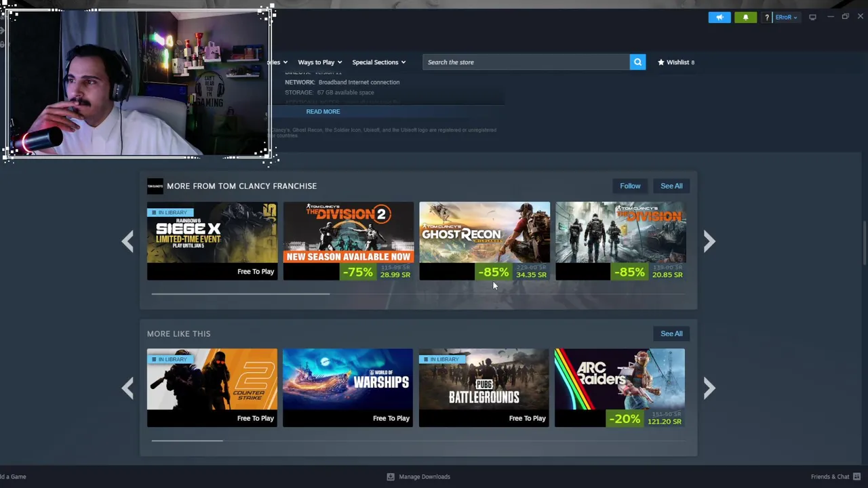The height and width of the screenshot is (488, 868).
Task: Click STORAGE 67 GB available space text
Action: point(329,92)
